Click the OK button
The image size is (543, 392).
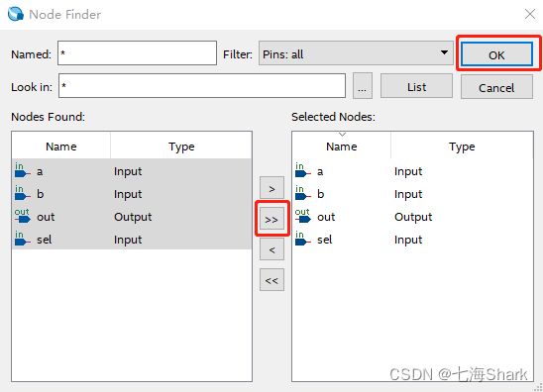(x=496, y=54)
